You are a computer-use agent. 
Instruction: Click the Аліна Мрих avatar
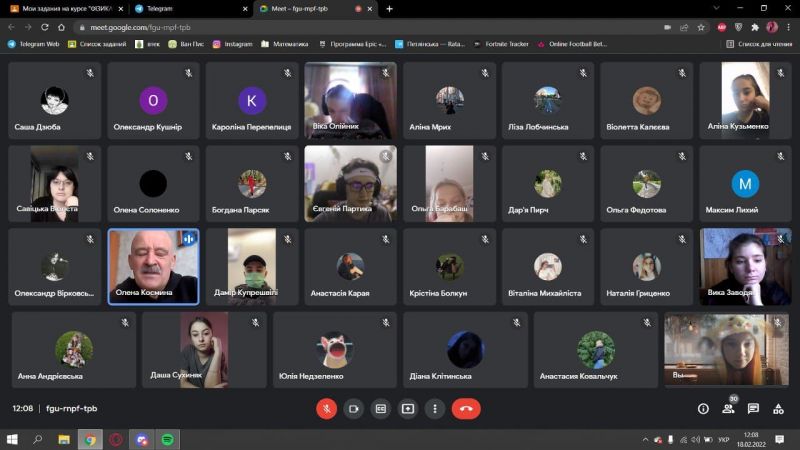point(449,100)
